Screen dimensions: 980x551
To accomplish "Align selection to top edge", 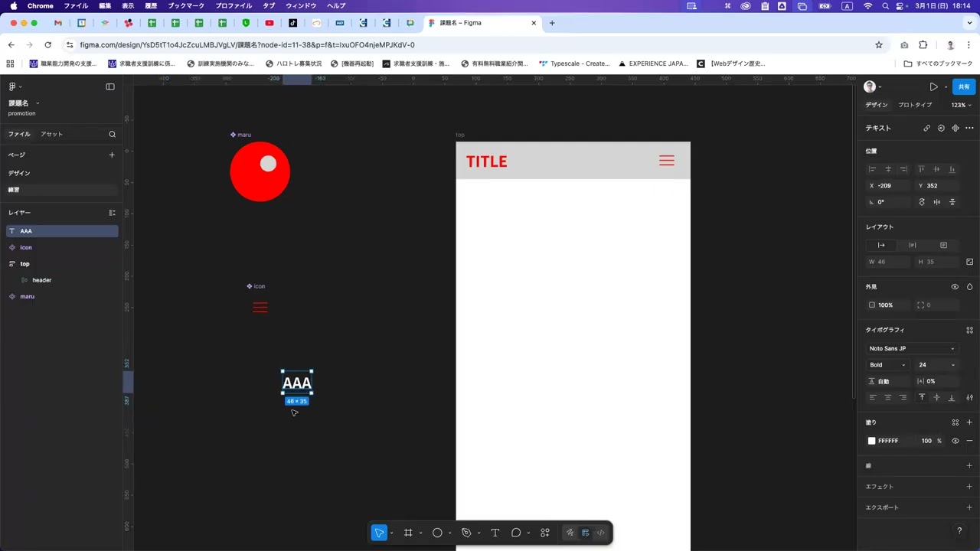I will [x=921, y=169].
